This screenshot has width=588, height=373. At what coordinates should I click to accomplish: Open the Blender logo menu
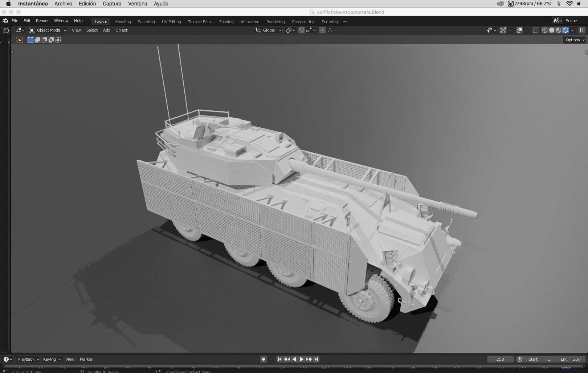tap(5, 21)
